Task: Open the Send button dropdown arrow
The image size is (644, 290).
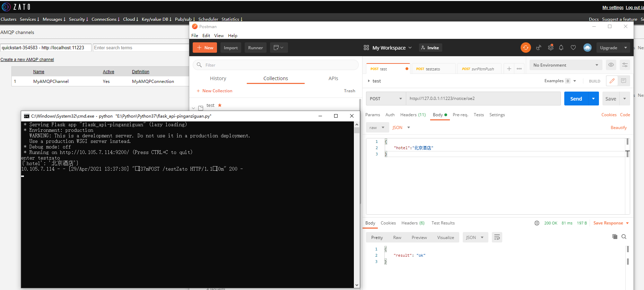Action: coord(593,99)
